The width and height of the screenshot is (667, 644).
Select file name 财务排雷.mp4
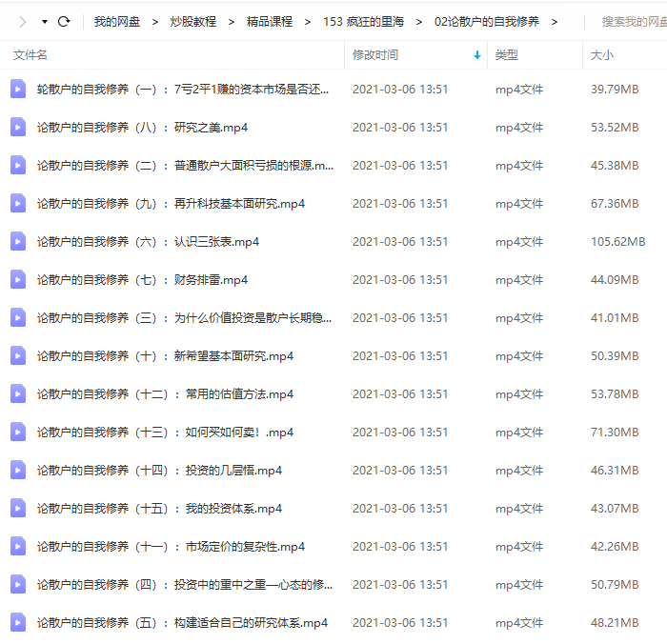142,280
